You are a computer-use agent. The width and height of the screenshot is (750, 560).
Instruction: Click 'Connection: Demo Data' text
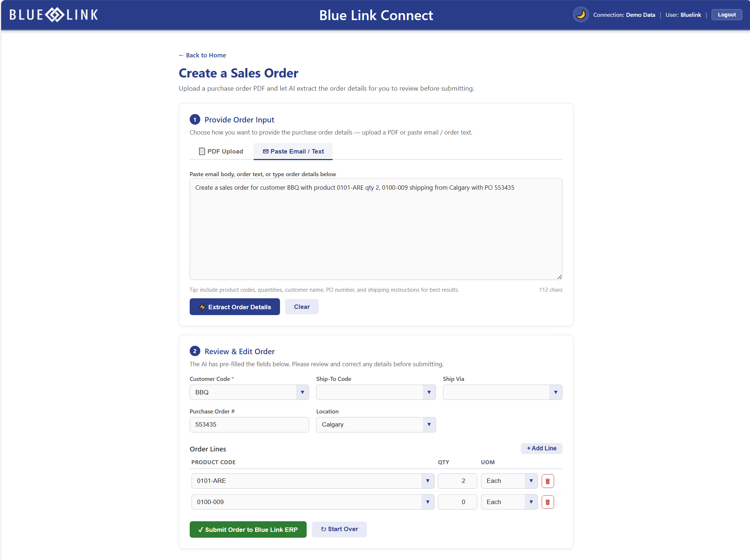pos(624,15)
